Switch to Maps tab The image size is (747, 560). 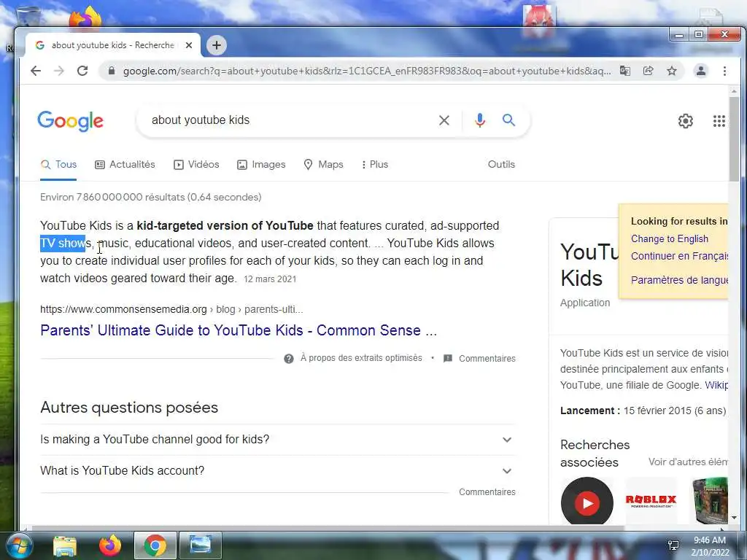[323, 164]
